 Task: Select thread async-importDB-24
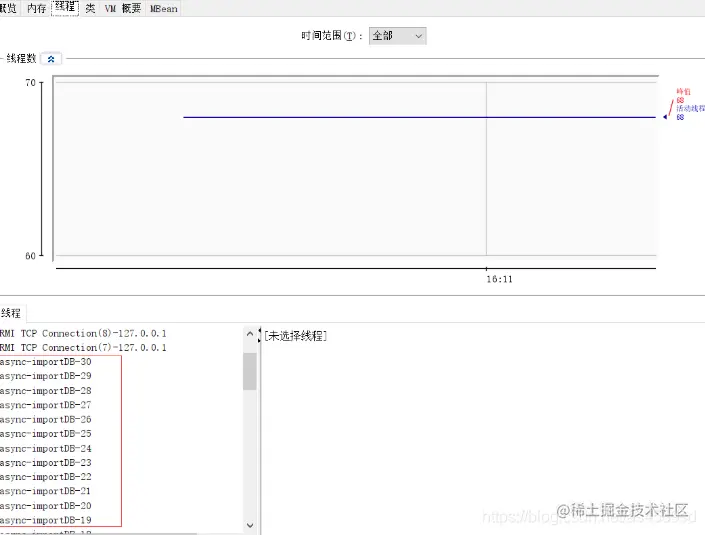coord(45,449)
